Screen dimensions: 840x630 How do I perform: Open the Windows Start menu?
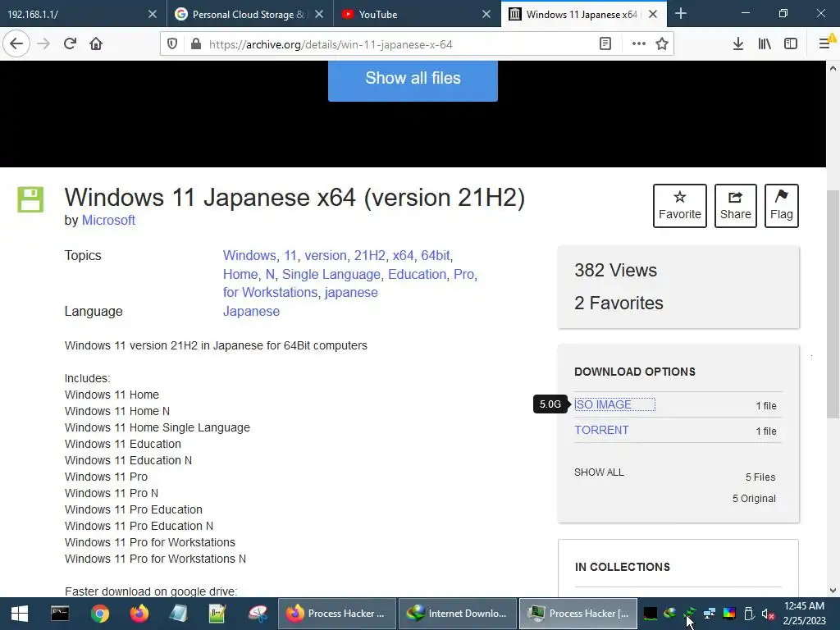click(20, 614)
